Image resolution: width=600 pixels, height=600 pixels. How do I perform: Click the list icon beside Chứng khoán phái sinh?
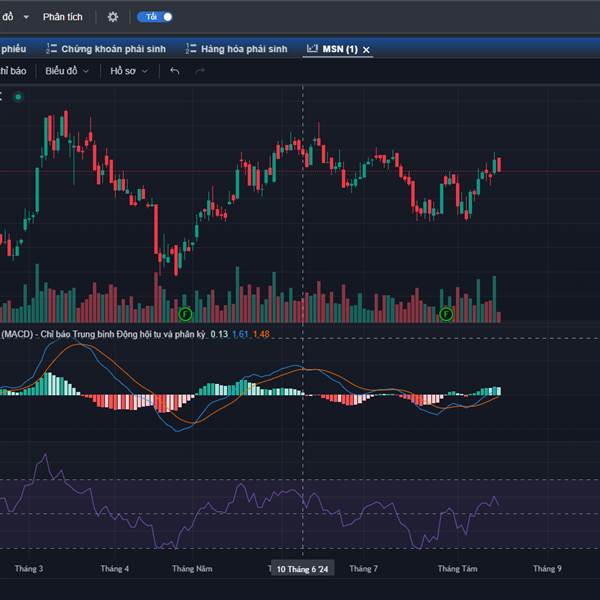50,48
